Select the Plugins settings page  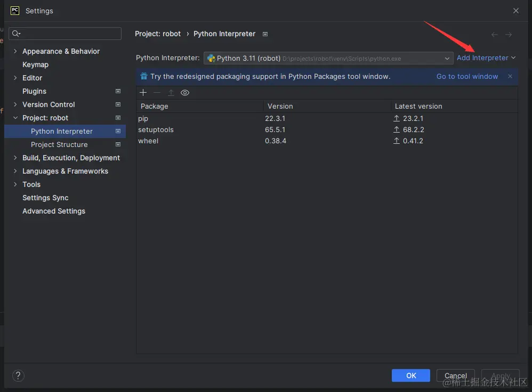click(34, 91)
